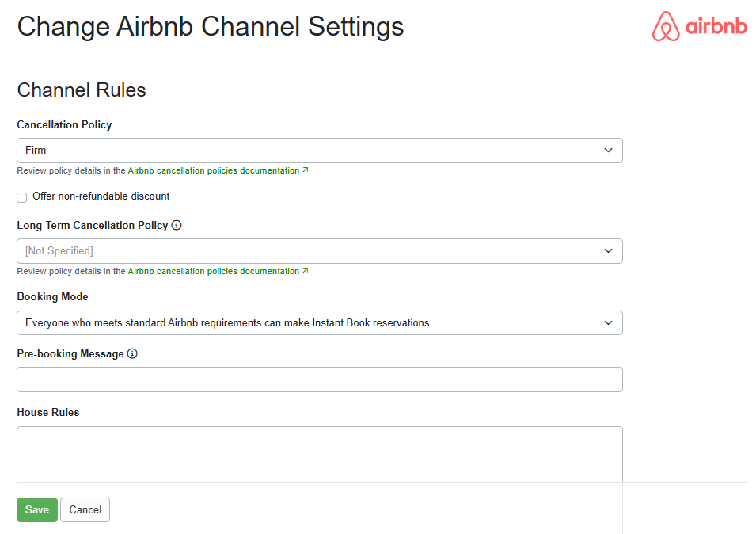Click external-link arrow after first documentation link
756x534 pixels.
point(306,170)
